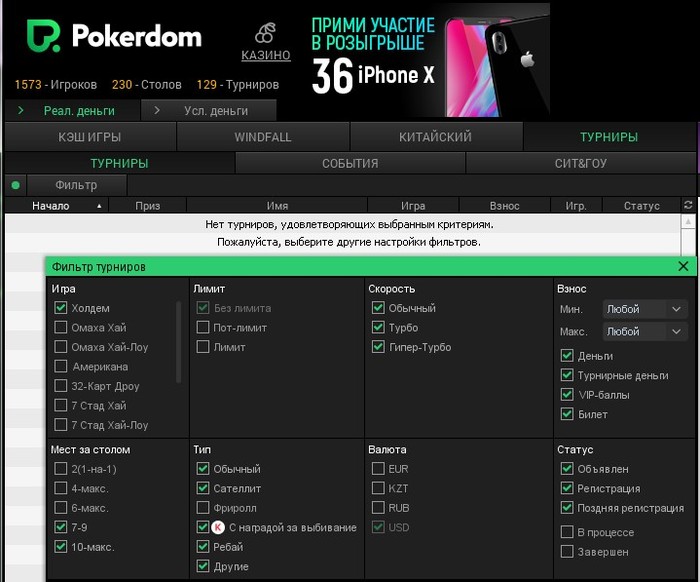The height and width of the screenshot is (582, 700).
Task: Enable the Омаха Хай checkbox
Action: tap(61, 328)
